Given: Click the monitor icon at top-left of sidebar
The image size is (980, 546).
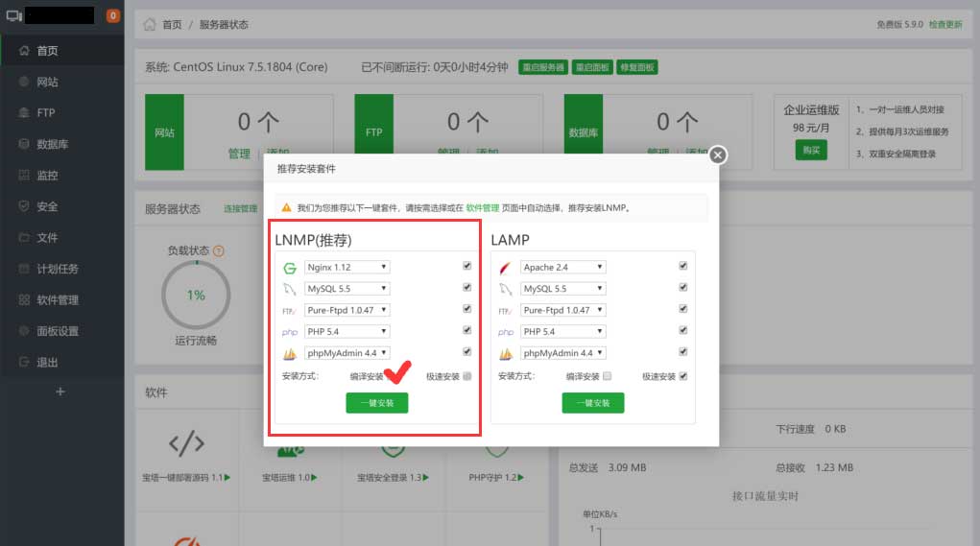Looking at the screenshot, I should 13,15.
